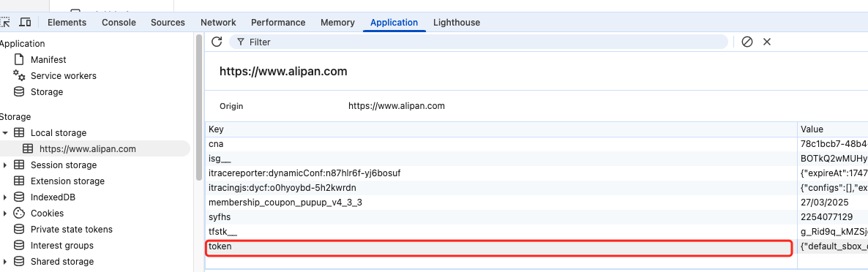Viewport: 868px width, 272px height.
Task: Refresh the storage table
Action: coord(217,42)
